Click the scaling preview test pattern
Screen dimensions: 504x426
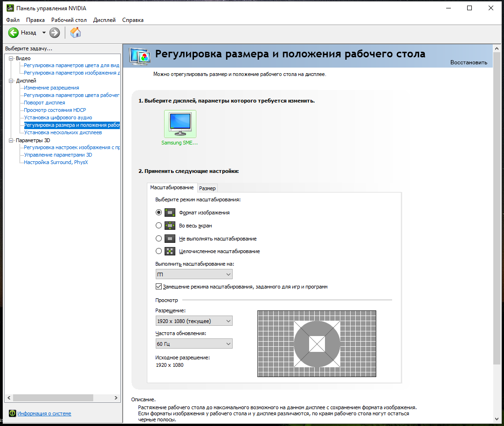point(317,344)
